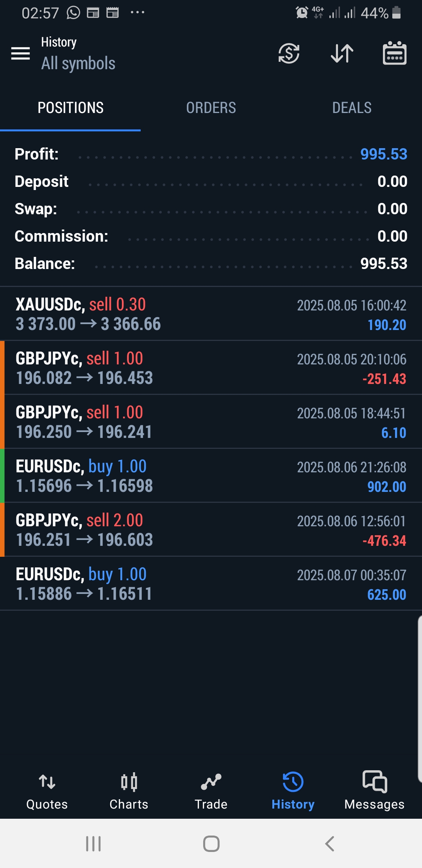The height and width of the screenshot is (868, 422).
Task: Expand EURUSDc position with 902.00 profit
Action: pyautogui.click(x=211, y=476)
